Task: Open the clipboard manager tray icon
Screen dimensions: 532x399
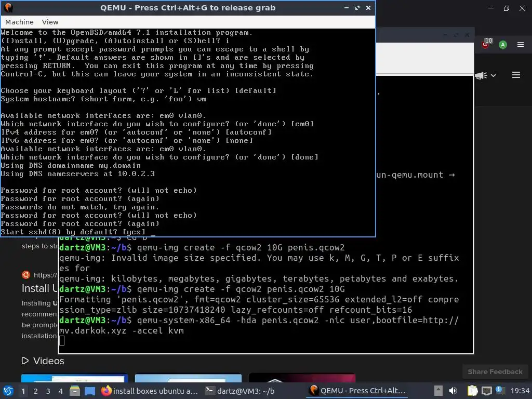Action: [472, 391]
